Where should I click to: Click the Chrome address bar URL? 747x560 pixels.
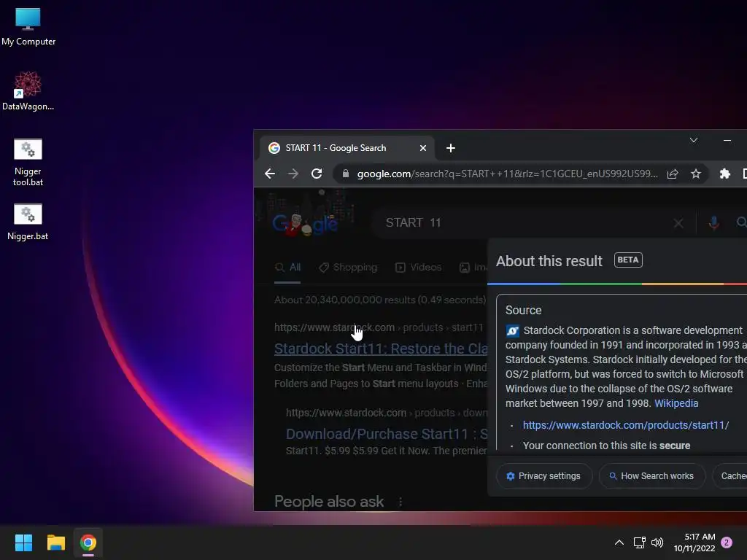click(x=508, y=174)
